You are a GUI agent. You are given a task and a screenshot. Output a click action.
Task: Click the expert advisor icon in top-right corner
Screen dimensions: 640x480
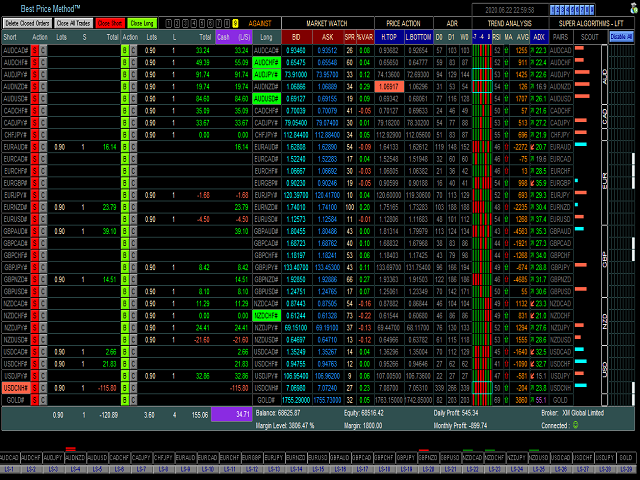tap(634, 8)
